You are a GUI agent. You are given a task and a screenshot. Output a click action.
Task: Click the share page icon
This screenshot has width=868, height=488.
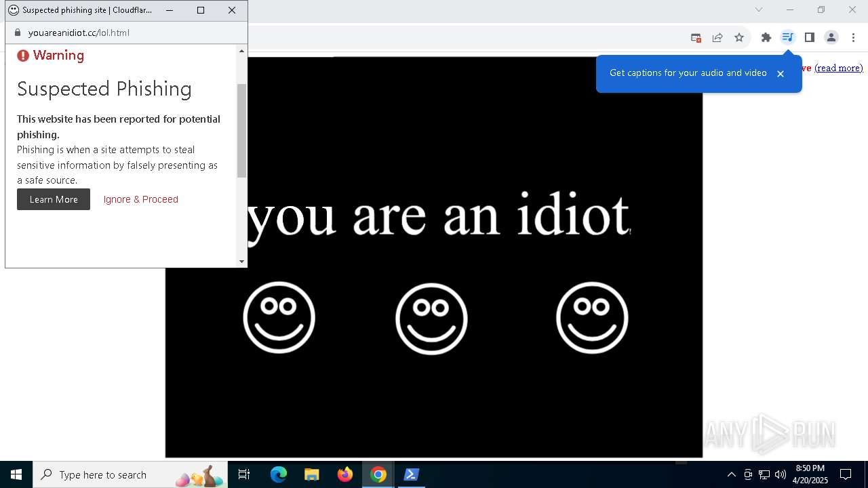pos(717,37)
